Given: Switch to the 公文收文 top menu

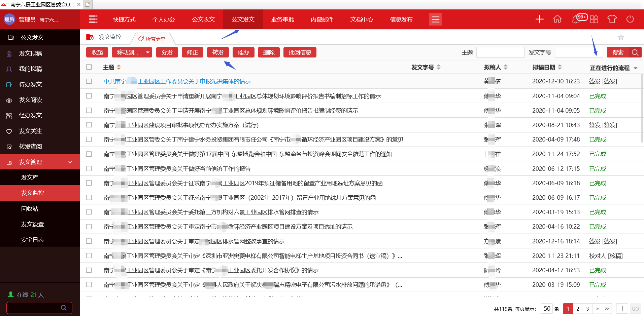Looking at the screenshot, I should tap(203, 19).
